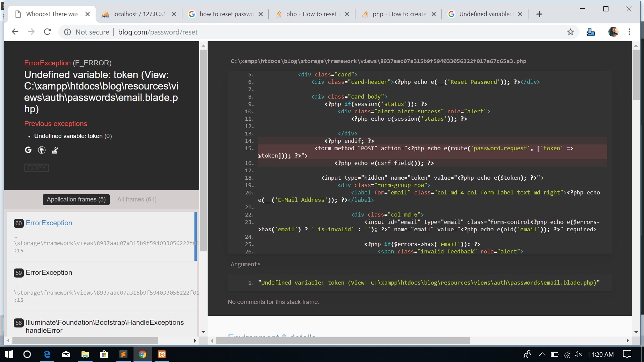Click the browser back arrow
This screenshot has width=644, height=362.
(x=15, y=32)
